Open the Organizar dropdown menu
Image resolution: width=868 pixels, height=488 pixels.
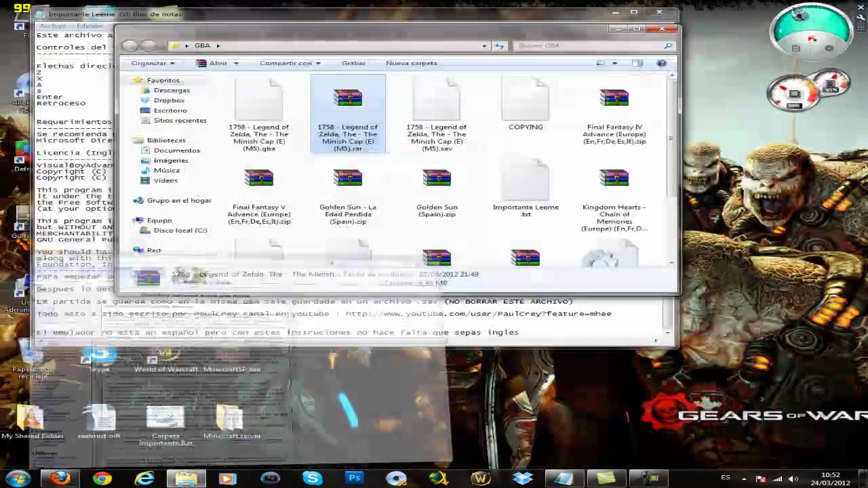(153, 63)
